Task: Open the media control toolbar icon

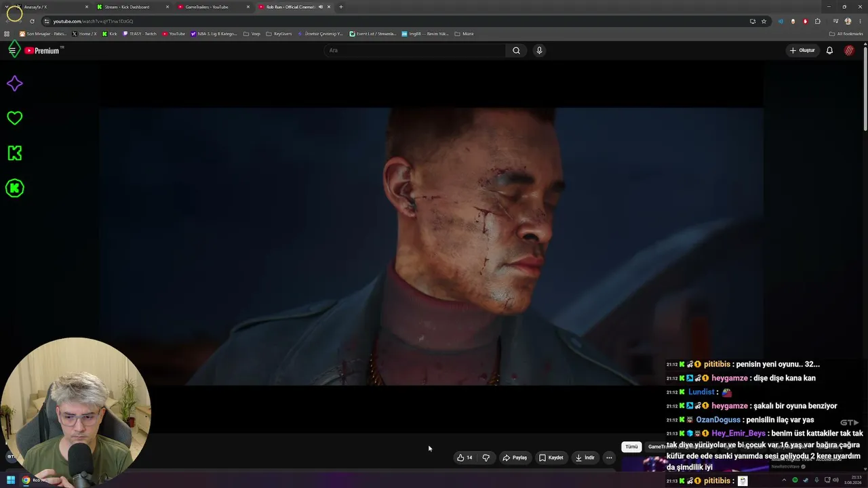Action: [835, 21]
